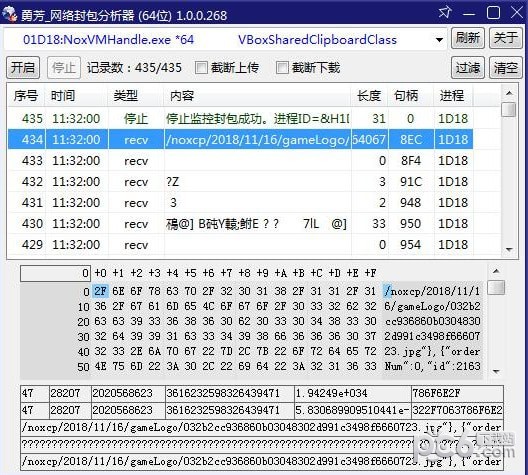Open the NoxVMHandle.exe process dropdown

click(439, 40)
